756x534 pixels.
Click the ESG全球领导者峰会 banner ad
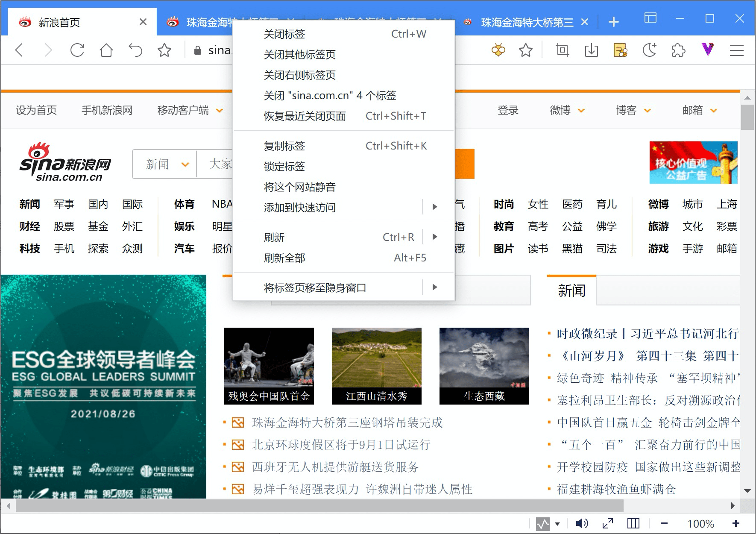click(103, 387)
